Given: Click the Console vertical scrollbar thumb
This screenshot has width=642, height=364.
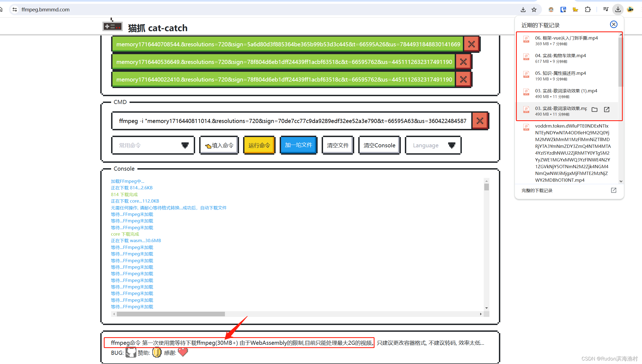Looking at the screenshot, I should (x=486, y=187).
